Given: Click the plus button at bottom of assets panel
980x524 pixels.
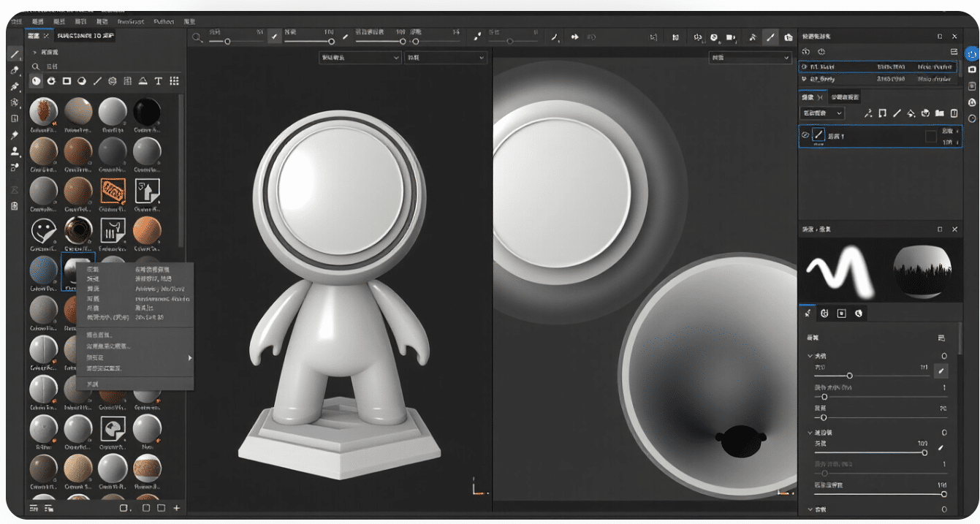Looking at the screenshot, I should (x=177, y=508).
